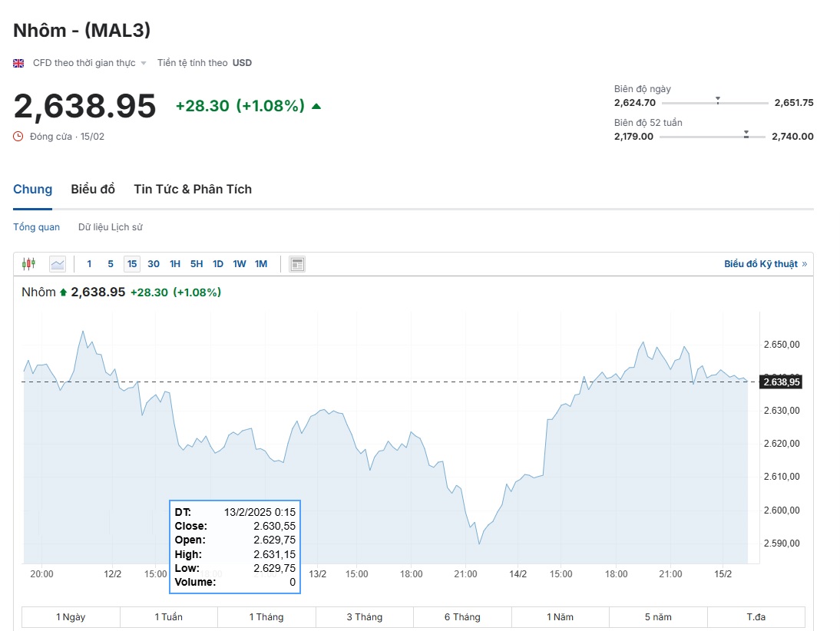Choose the 1W interval option

240,264
